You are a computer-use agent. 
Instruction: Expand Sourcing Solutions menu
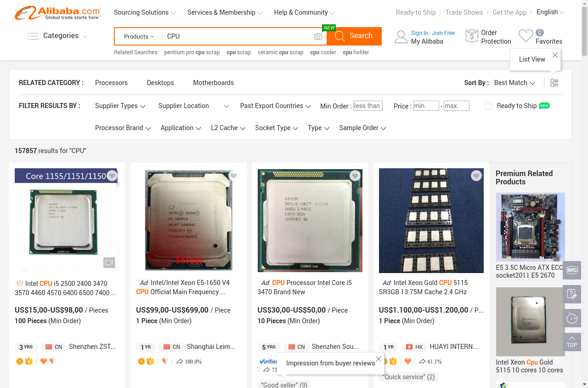coord(145,12)
